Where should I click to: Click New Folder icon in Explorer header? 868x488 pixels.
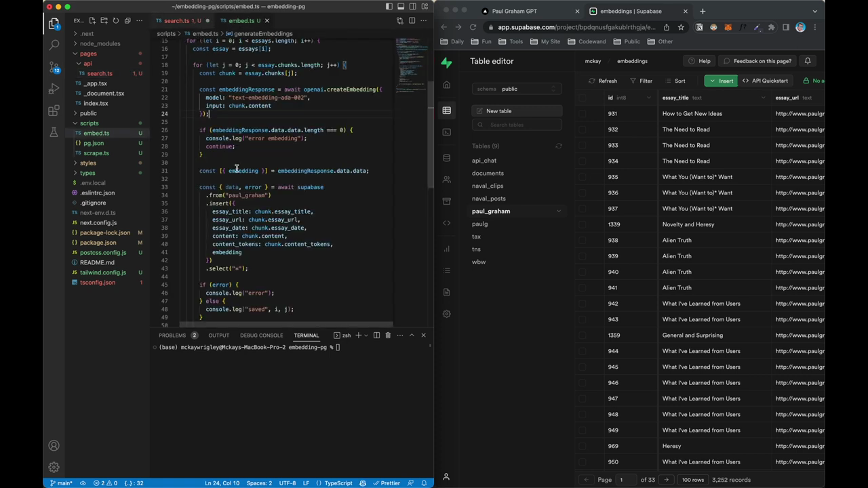104,20
